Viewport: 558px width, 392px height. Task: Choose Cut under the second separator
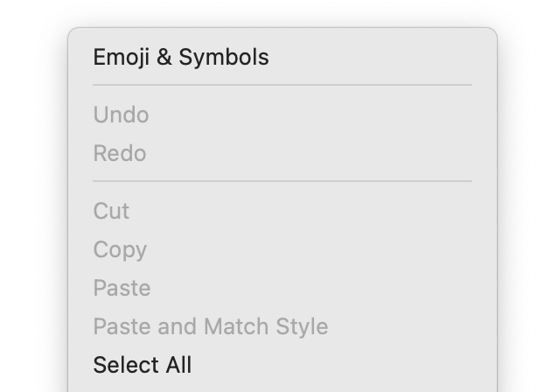click(x=112, y=211)
